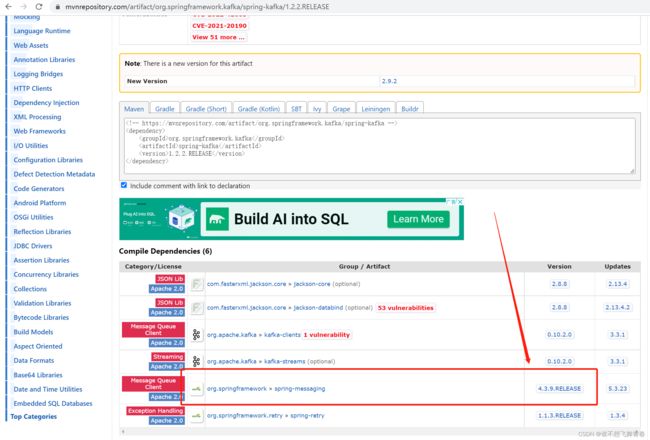Open Dependency Injection category

pos(46,103)
